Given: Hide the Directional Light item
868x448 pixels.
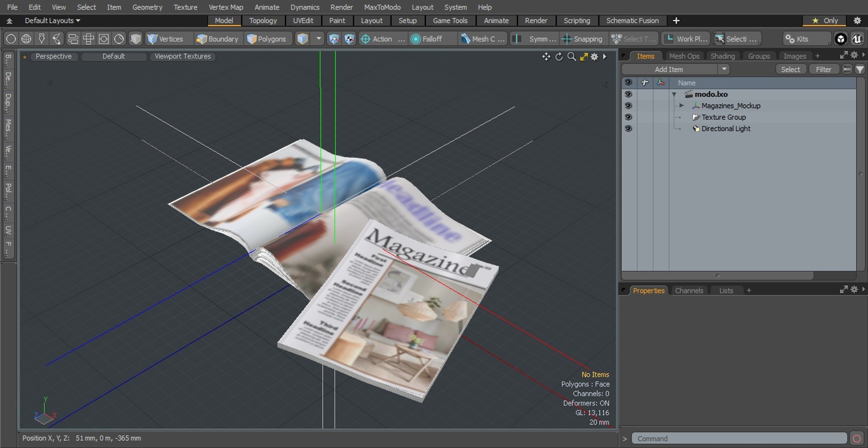Looking at the screenshot, I should [628, 128].
